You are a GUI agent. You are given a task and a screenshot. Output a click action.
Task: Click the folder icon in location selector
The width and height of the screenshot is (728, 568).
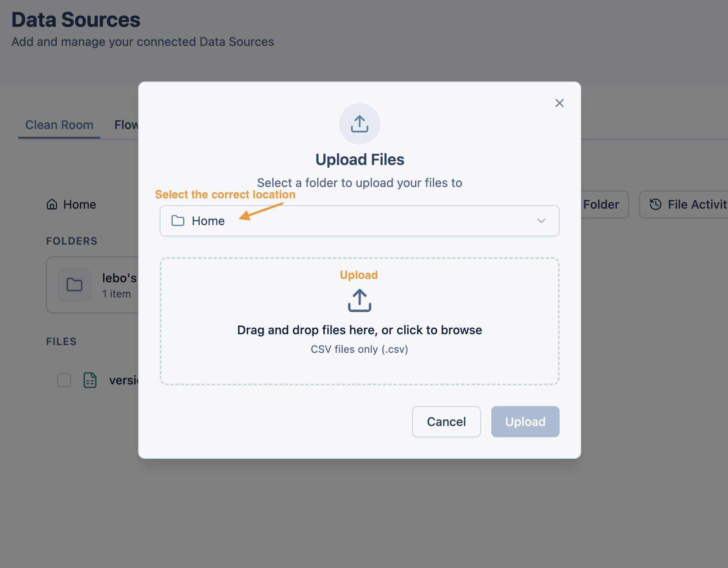pyautogui.click(x=178, y=221)
